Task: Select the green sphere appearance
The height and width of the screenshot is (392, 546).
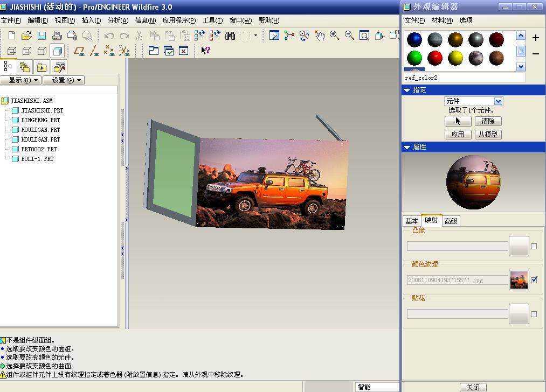Action: (x=414, y=58)
